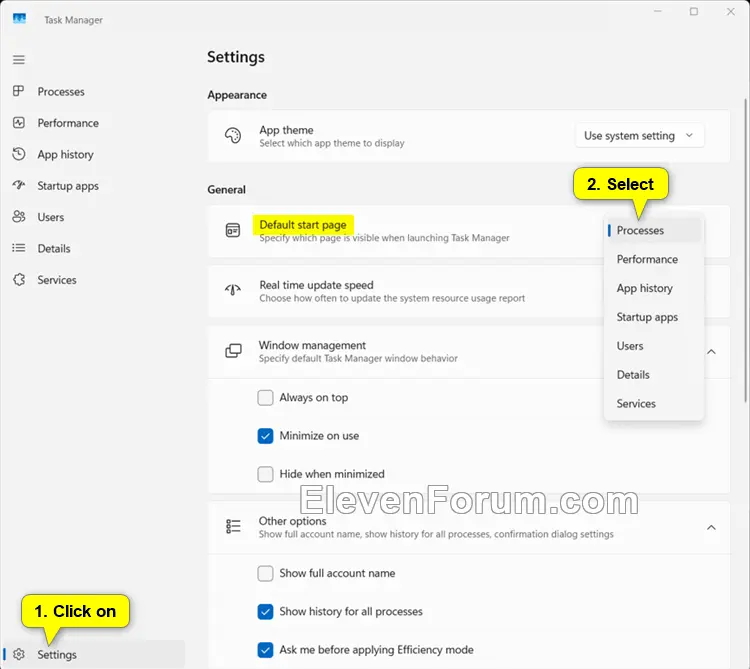Close the Task Manager window
Viewport: 750px width, 669px height.
click(730, 11)
